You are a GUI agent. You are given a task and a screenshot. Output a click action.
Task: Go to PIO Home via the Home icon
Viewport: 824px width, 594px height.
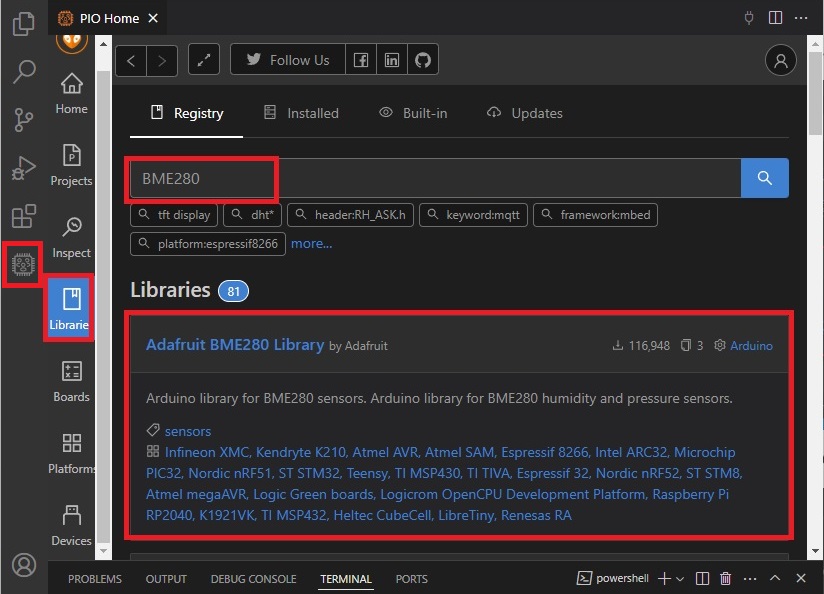click(x=71, y=95)
